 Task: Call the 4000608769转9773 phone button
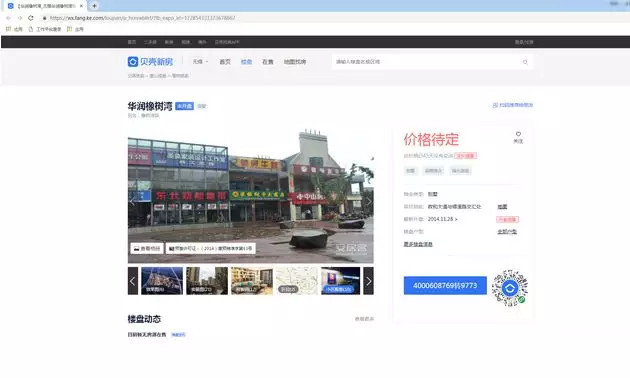(x=445, y=285)
